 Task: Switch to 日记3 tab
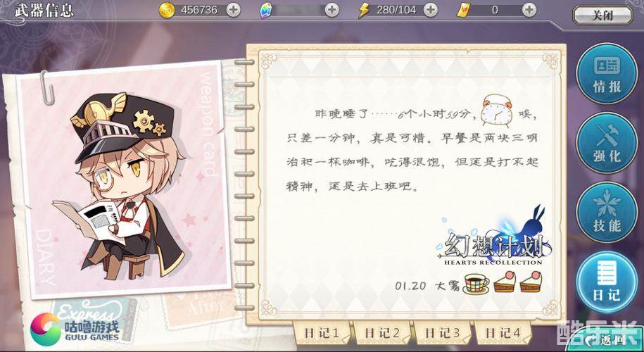pyautogui.click(x=442, y=333)
